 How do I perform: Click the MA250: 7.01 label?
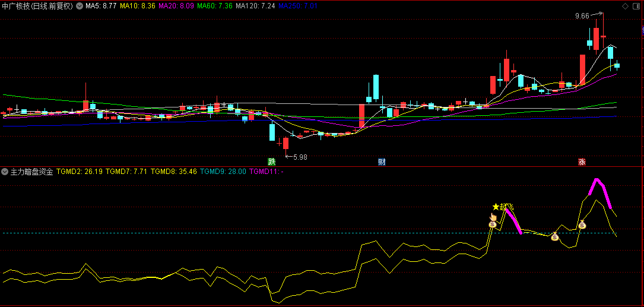point(297,6)
